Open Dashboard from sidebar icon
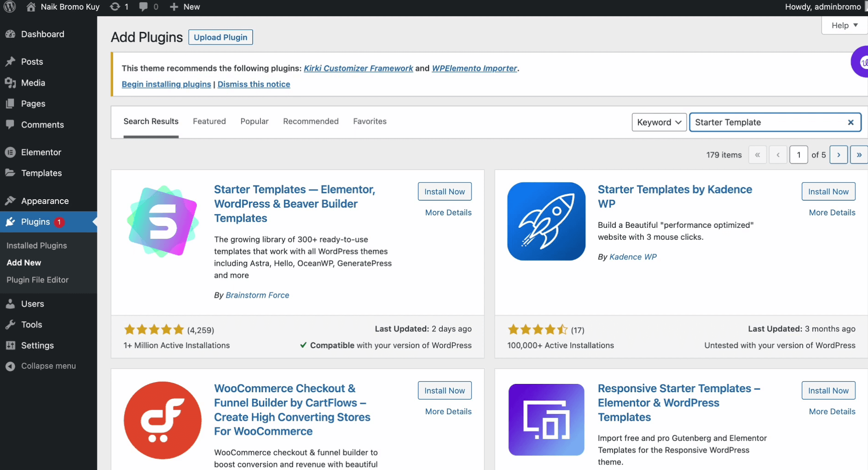 click(x=10, y=34)
